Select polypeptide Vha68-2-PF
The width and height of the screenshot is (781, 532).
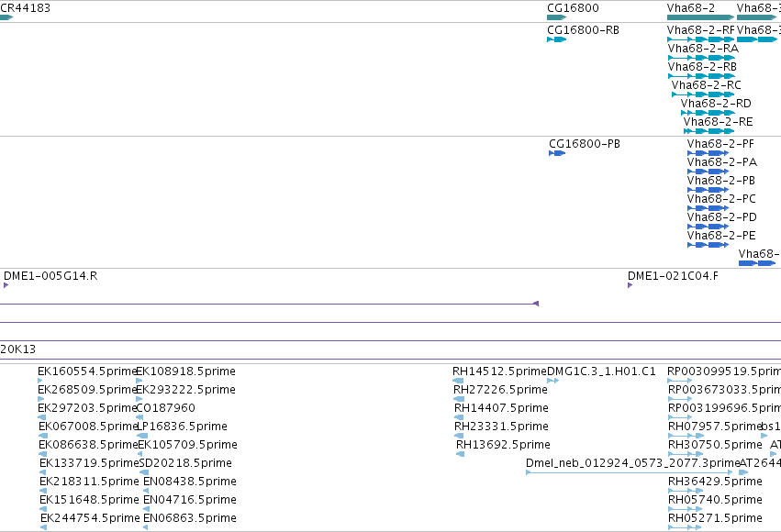pyautogui.click(x=708, y=153)
